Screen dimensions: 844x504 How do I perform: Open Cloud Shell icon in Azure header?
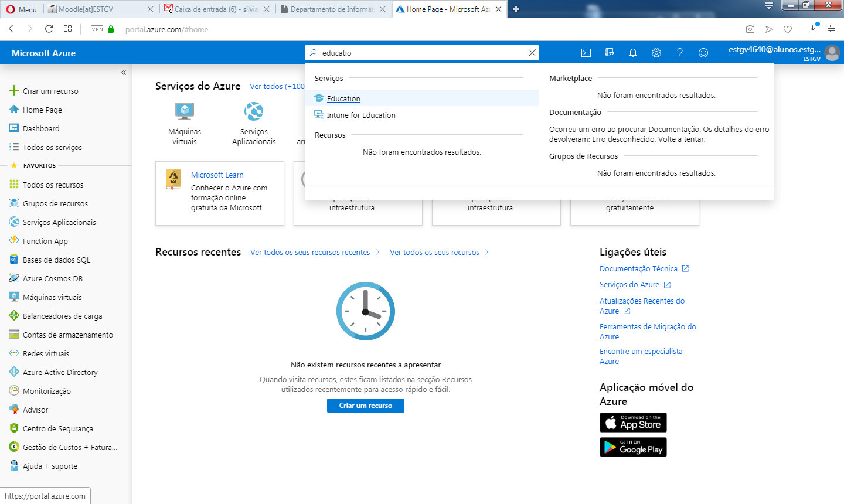pos(586,53)
